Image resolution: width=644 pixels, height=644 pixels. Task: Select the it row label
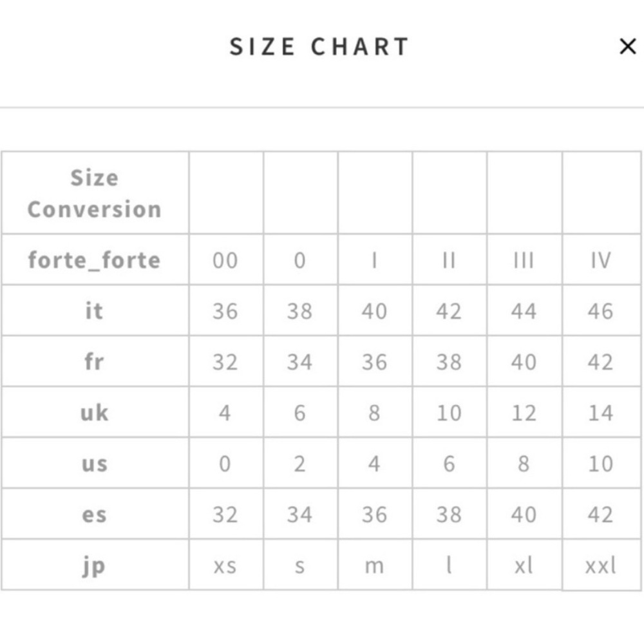(x=94, y=311)
